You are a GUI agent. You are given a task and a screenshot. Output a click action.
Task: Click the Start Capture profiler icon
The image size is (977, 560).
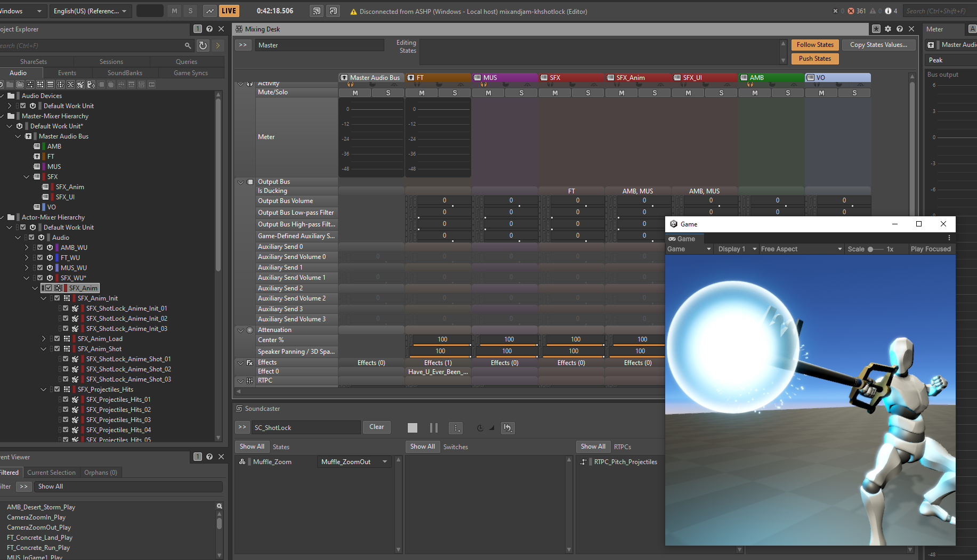coord(210,11)
